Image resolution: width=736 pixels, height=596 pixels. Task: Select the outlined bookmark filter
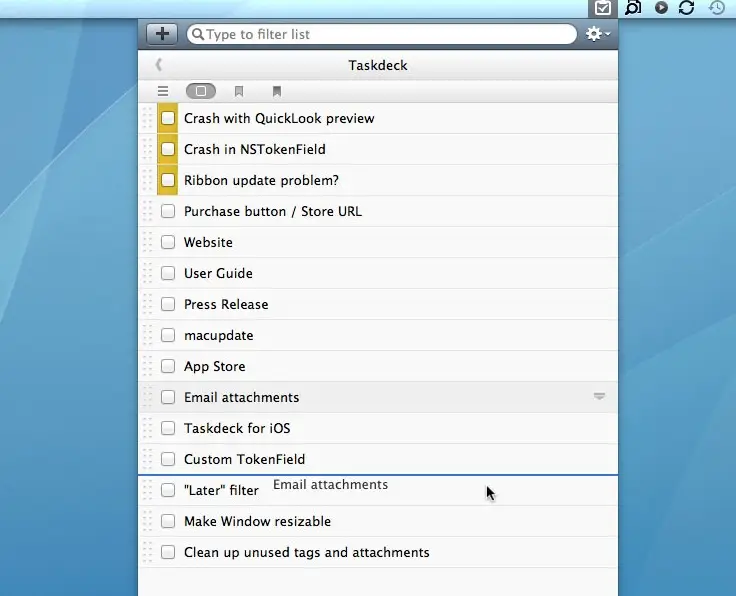coord(239,91)
